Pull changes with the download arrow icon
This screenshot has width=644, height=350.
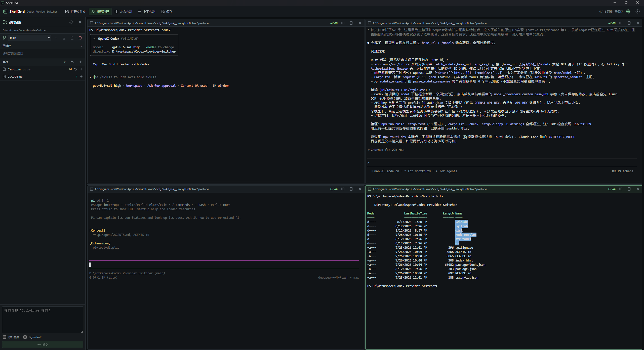64,38
